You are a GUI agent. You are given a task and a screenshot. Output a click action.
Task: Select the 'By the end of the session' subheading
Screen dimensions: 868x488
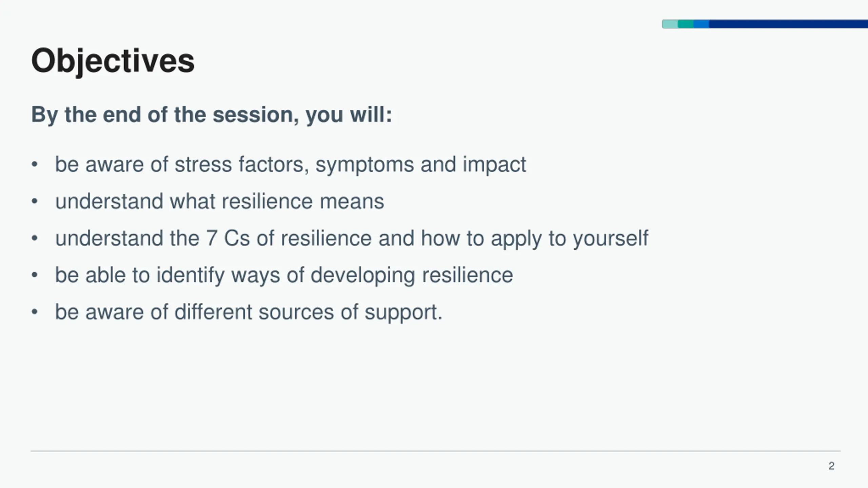click(212, 115)
